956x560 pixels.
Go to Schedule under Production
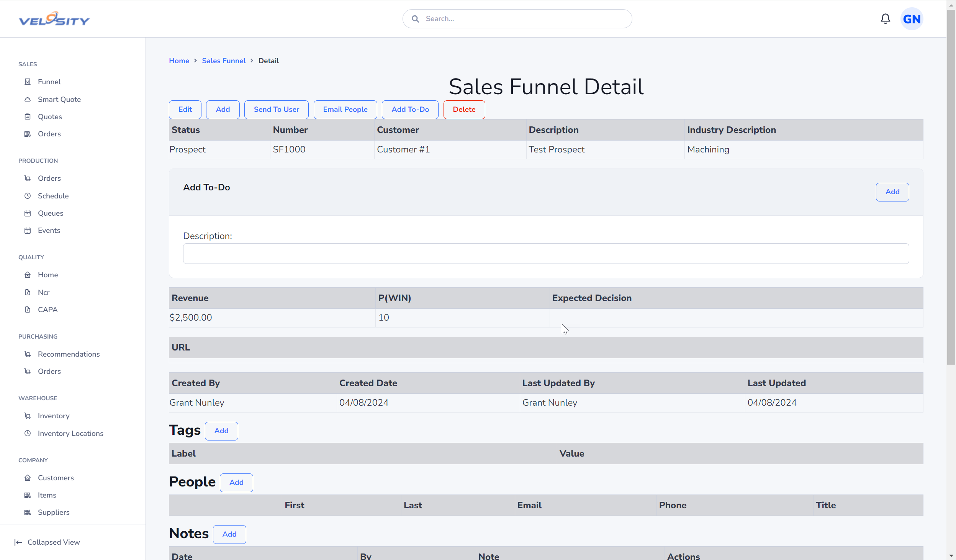pos(53,196)
